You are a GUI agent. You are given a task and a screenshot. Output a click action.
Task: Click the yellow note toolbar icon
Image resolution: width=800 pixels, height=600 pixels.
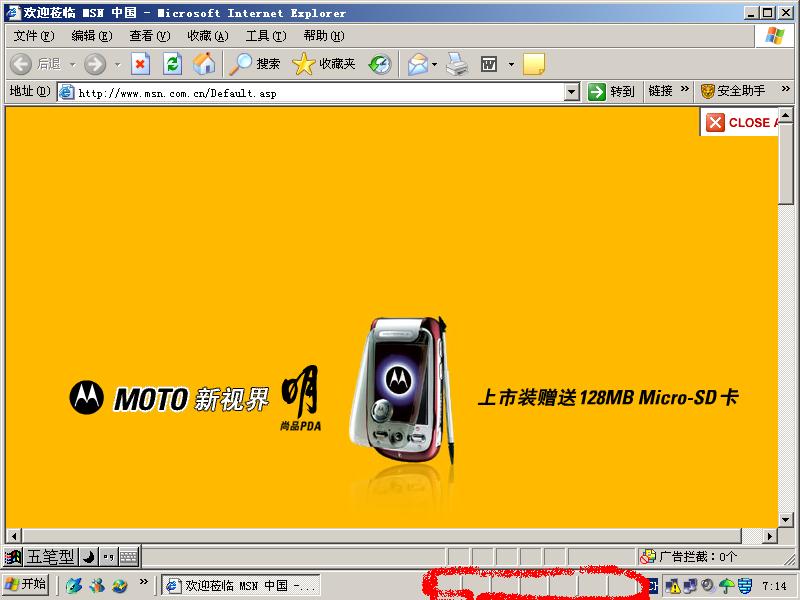tap(534, 64)
